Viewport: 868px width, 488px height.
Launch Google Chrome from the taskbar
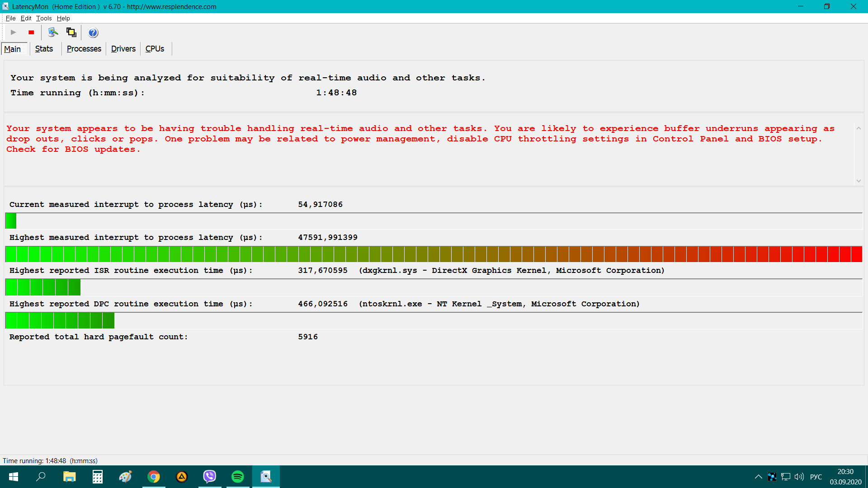click(154, 477)
